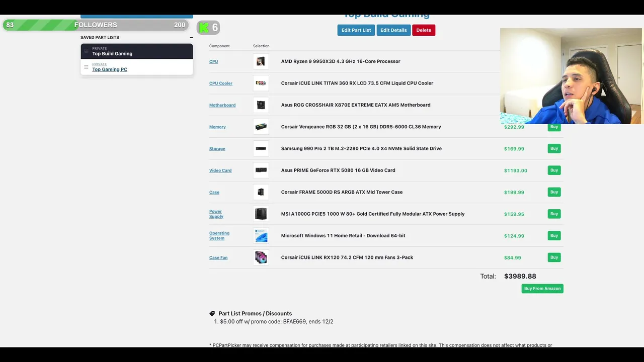The width and height of the screenshot is (644, 362).
Task: Open the CPU Cooler component link
Action: [x=221, y=83]
